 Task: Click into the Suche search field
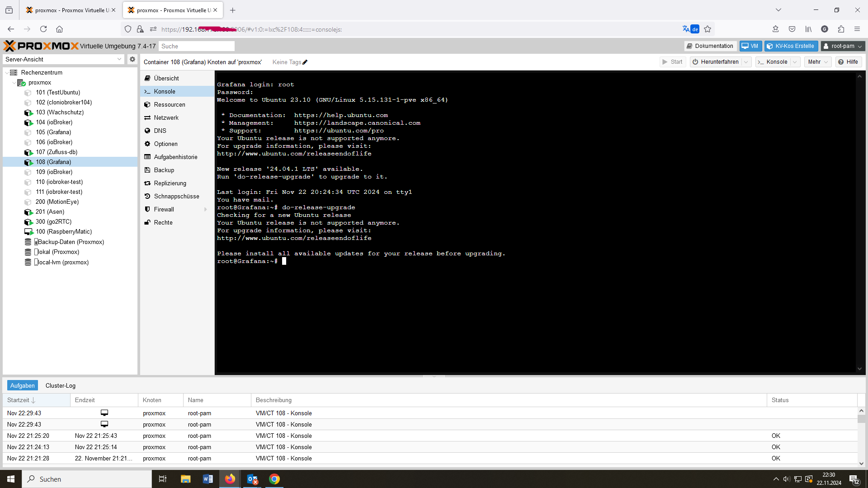pos(196,46)
